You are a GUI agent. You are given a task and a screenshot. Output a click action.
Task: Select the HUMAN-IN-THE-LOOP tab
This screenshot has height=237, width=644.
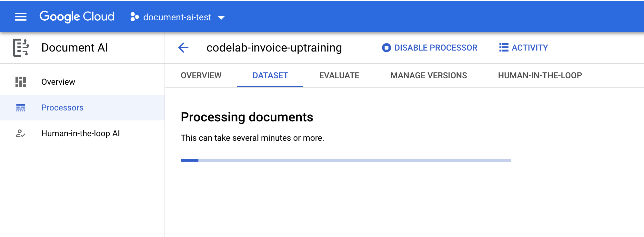(x=540, y=75)
